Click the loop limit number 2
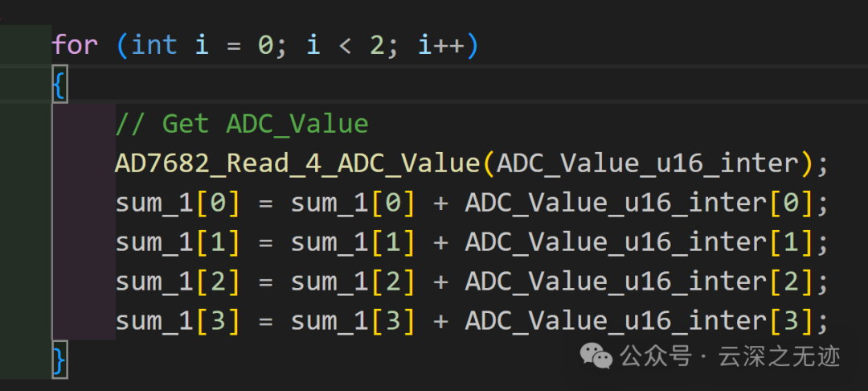The image size is (868, 391). (x=376, y=44)
